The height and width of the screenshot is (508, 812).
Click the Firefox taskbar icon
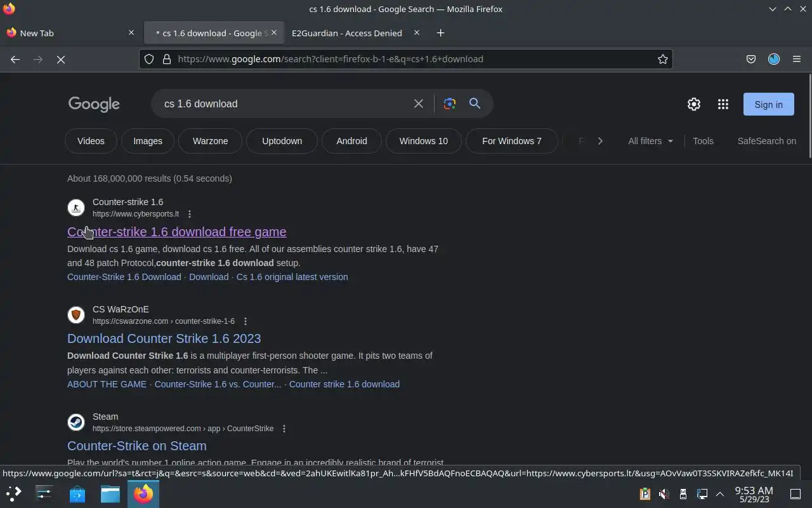coord(143,493)
